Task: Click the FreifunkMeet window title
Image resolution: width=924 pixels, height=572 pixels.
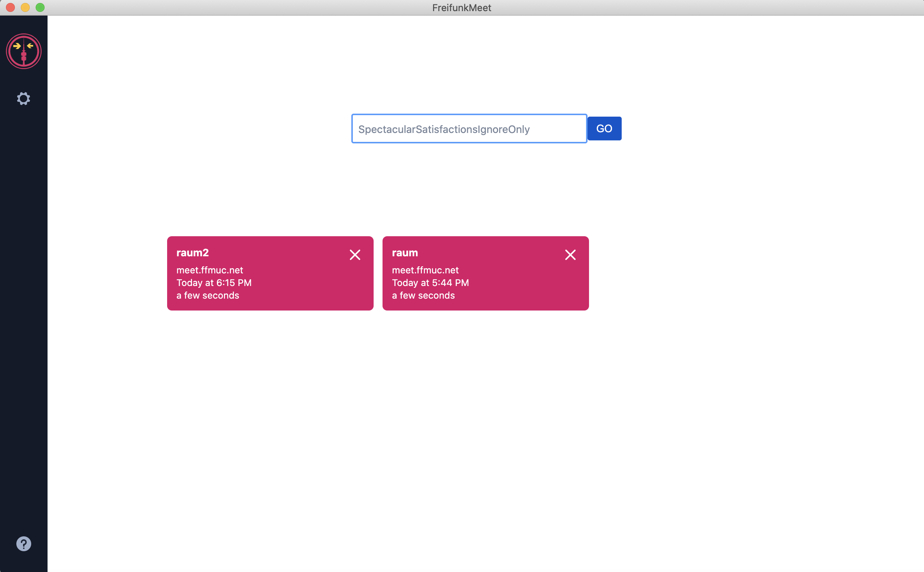Action: pos(461,7)
